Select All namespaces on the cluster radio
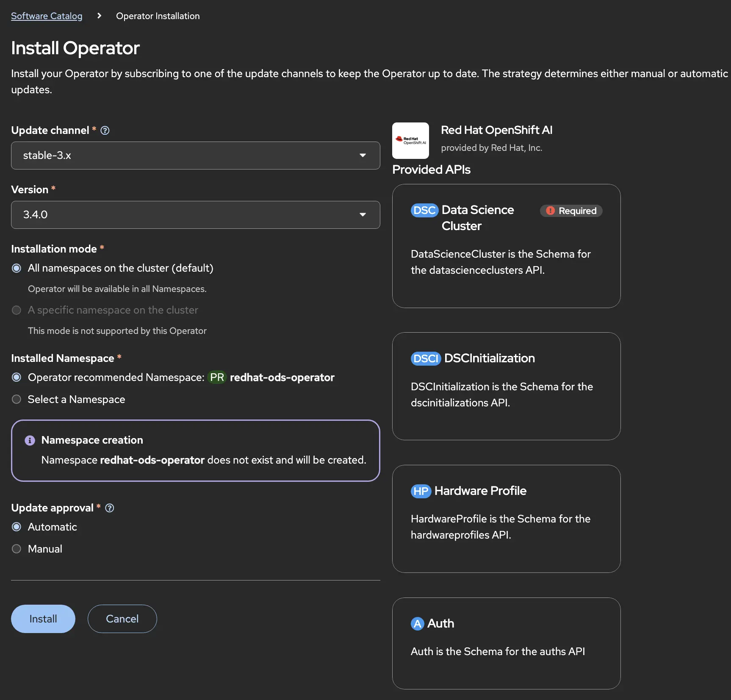 click(x=17, y=268)
